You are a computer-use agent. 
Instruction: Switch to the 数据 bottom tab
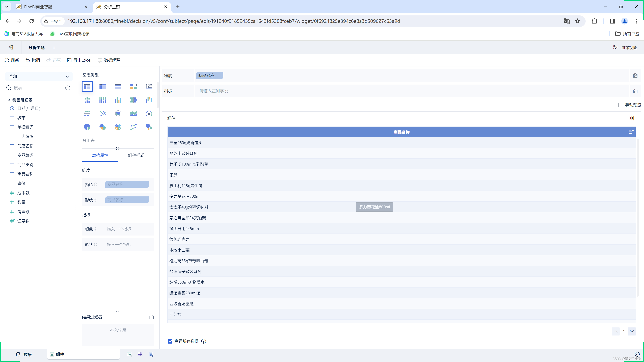(24, 354)
